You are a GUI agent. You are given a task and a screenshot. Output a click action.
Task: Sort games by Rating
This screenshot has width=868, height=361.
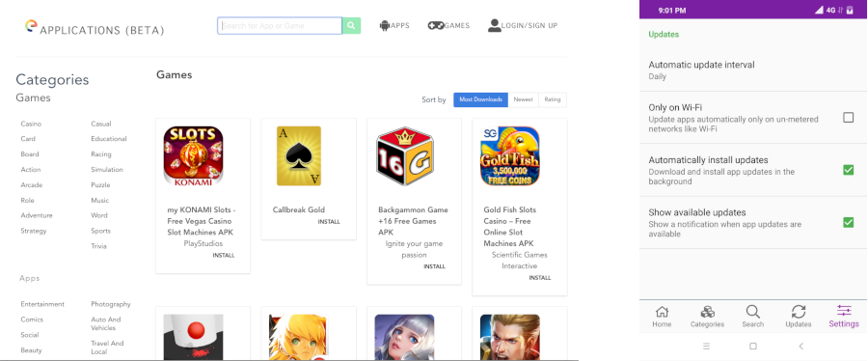point(553,99)
